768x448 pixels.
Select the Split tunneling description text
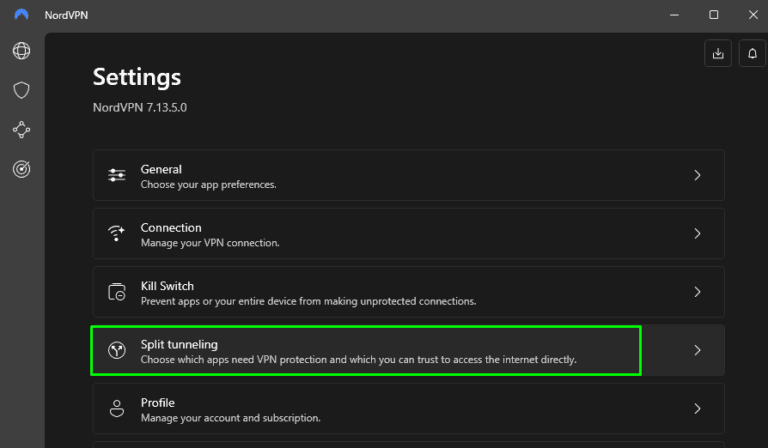[x=358, y=359]
